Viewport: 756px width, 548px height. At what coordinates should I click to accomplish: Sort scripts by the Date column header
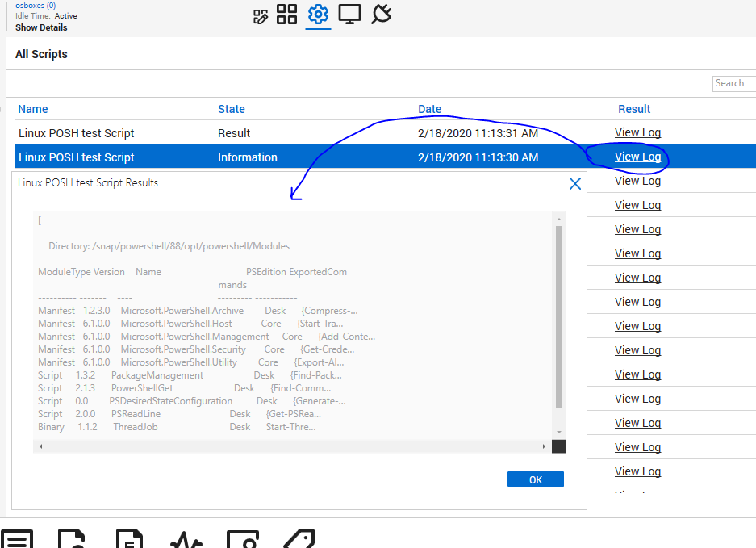[429, 109]
